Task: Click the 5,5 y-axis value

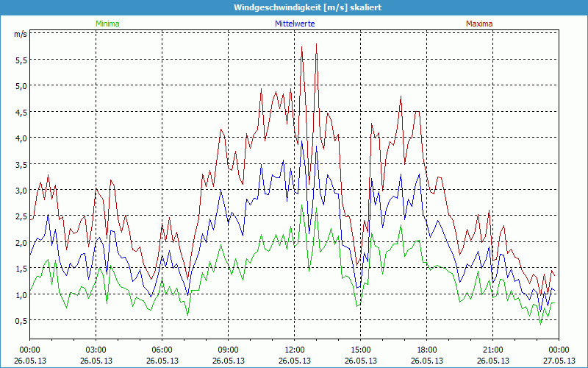Action: pos(21,60)
